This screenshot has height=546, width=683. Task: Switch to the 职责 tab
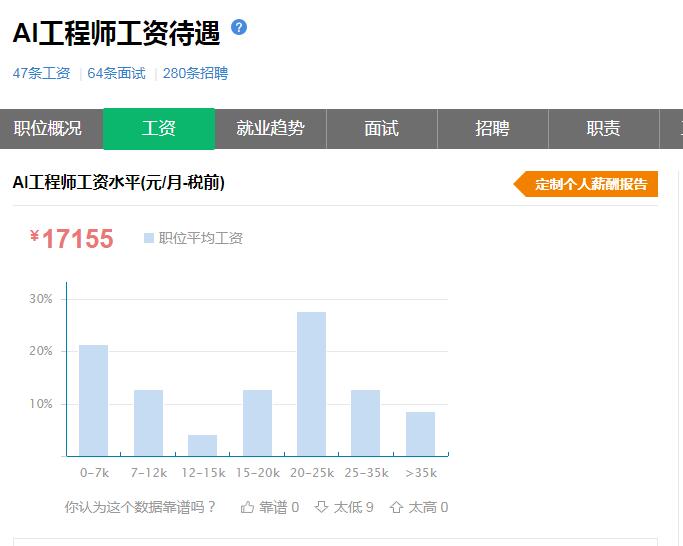click(x=603, y=129)
